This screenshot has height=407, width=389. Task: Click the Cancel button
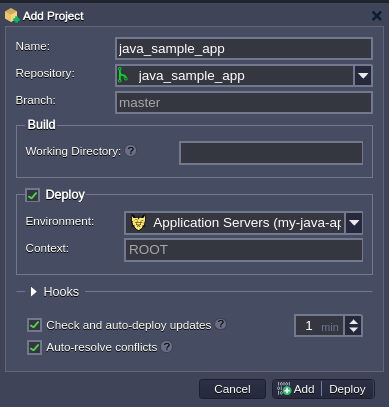click(232, 389)
